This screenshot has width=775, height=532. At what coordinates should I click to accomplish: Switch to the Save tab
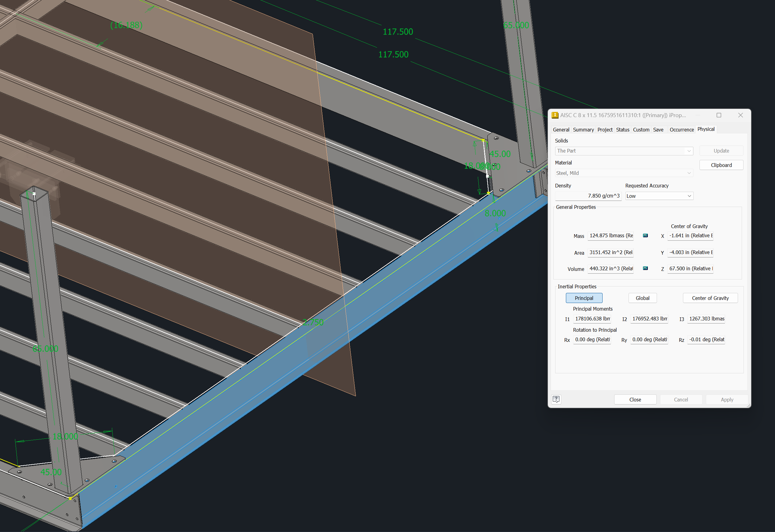click(658, 129)
